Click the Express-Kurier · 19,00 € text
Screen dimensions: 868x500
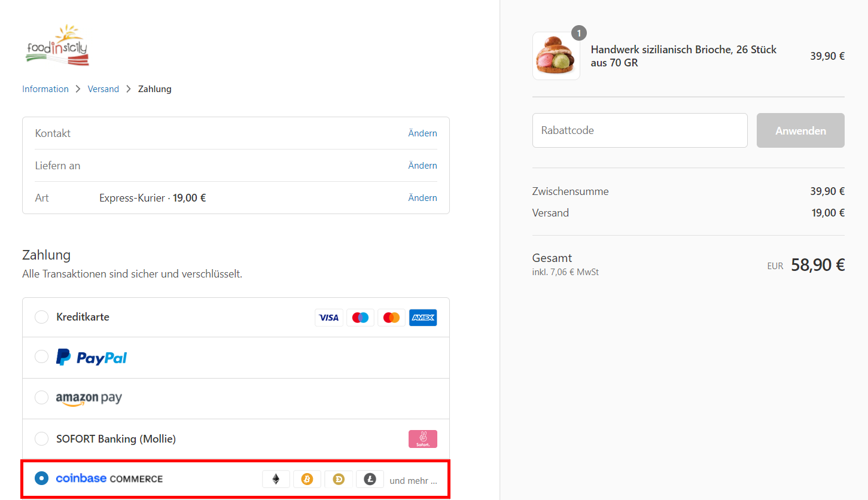pyautogui.click(x=153, y=198)
